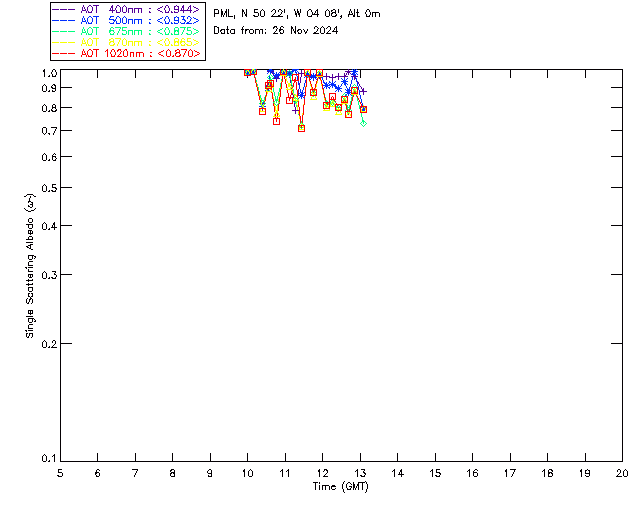Click the x-axis hour label '11'

285,473
